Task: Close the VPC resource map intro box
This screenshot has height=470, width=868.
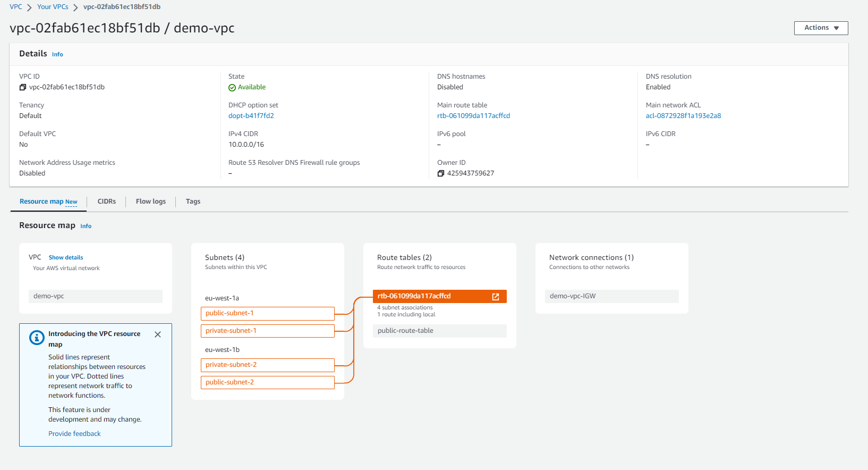Action: pyautogui.click(x=158, y=334)
